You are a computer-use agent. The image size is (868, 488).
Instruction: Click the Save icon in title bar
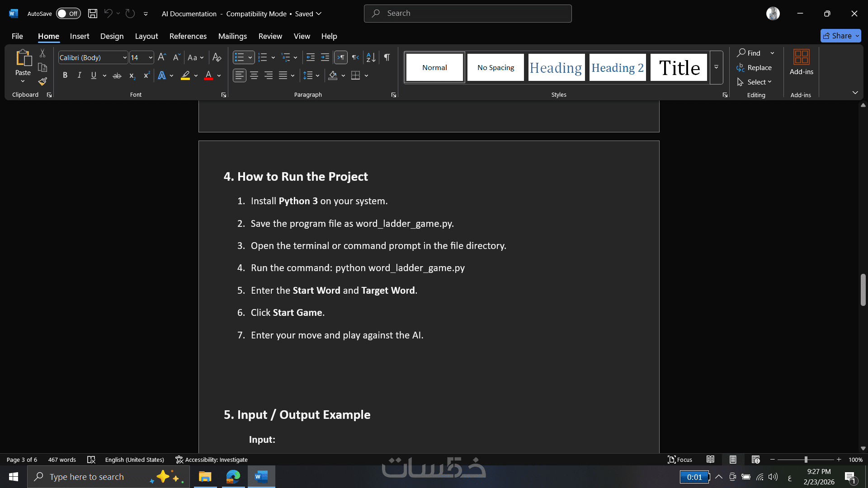[93, 14]
